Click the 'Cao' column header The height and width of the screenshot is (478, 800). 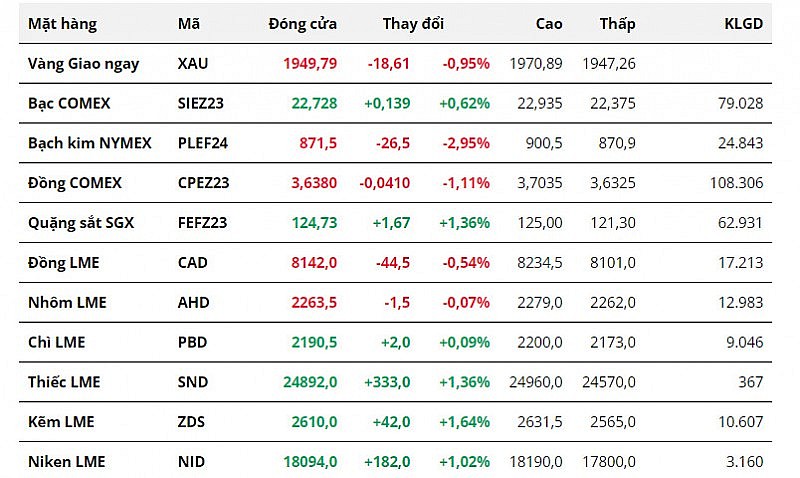click(549, 24)
